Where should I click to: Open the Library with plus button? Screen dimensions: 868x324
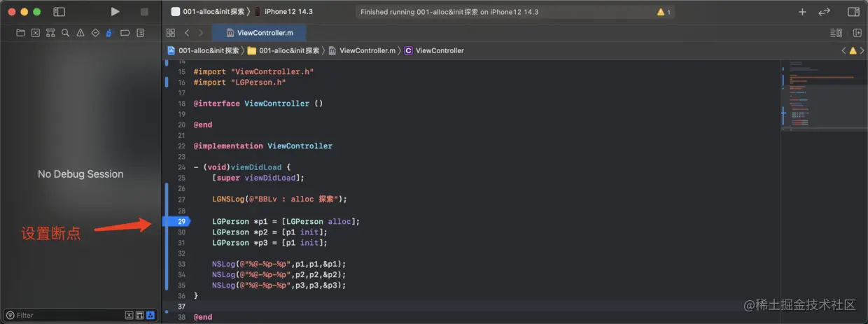pyautogui.click(x=802, y=12)
